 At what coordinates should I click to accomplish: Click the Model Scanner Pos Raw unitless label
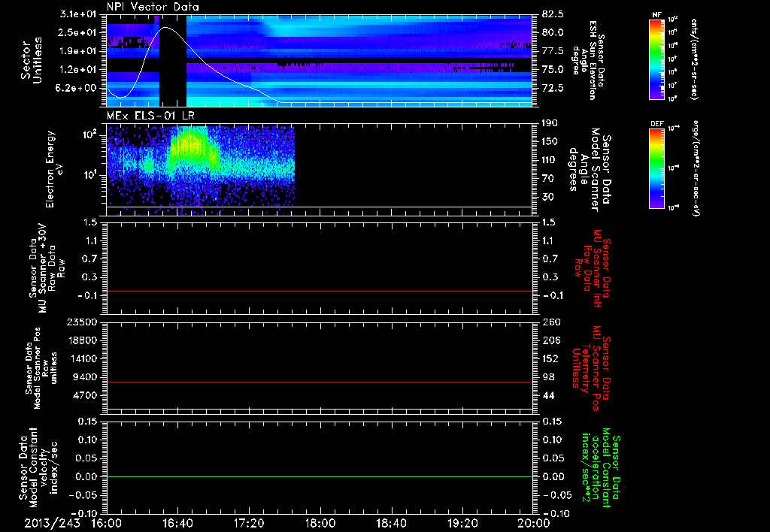[x=42, y=368]
